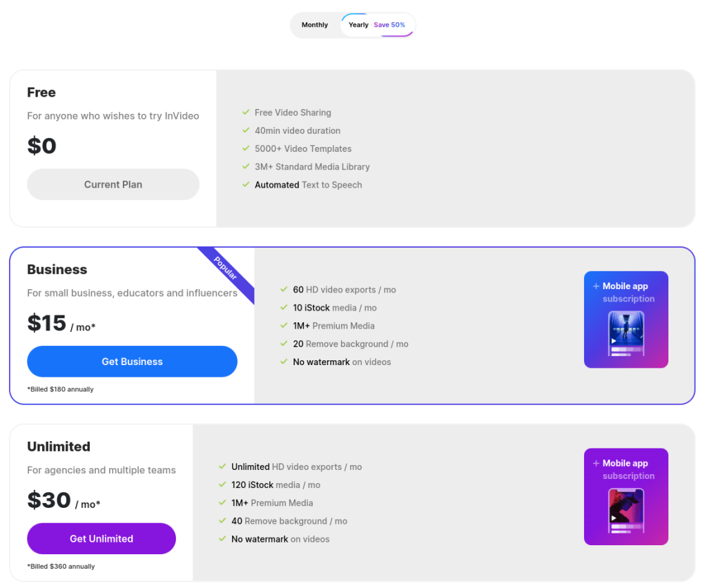Click plus icon on Unlimited mobile app card
Screen dimensions: 707x588
click(596, 463)
